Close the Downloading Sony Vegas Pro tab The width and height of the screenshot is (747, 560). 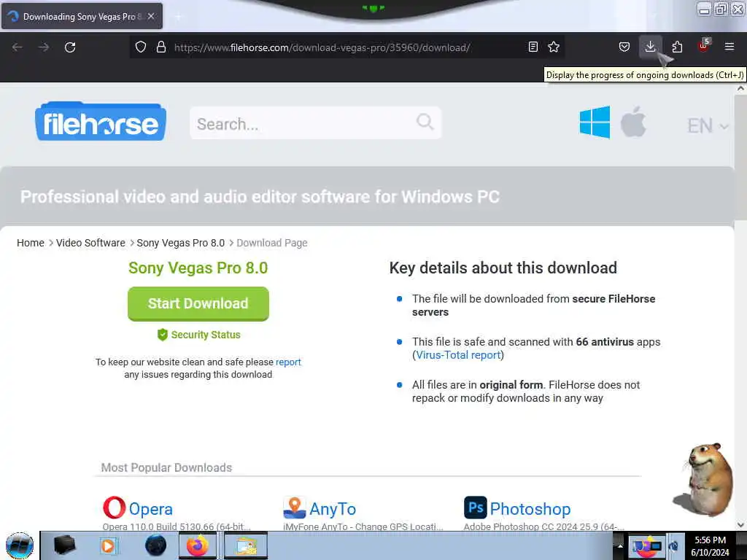click(151, 16)
